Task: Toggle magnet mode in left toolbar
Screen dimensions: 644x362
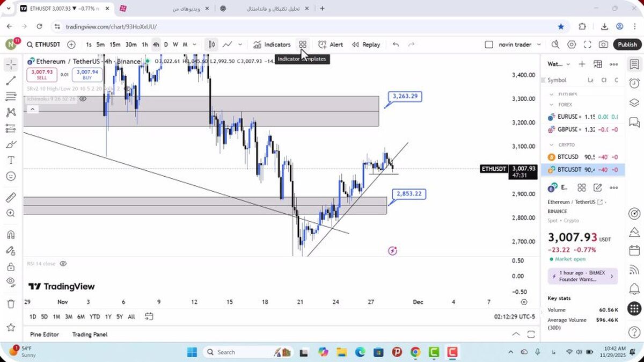Action: 11,235
